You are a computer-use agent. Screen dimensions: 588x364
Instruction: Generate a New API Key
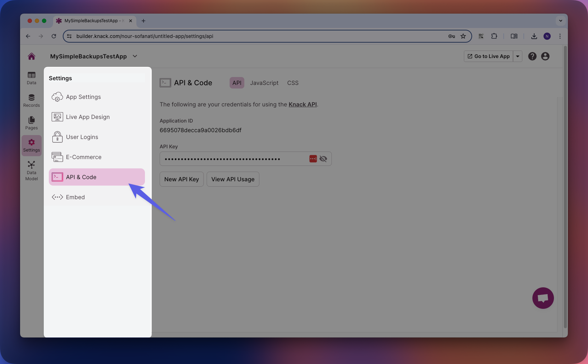pyautogui.click(x=182, y=179)
